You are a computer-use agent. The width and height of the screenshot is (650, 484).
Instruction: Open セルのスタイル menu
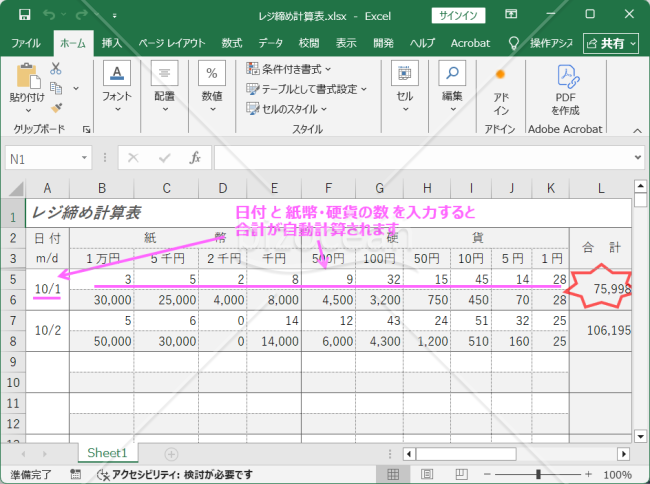click(x=286, y=109)
